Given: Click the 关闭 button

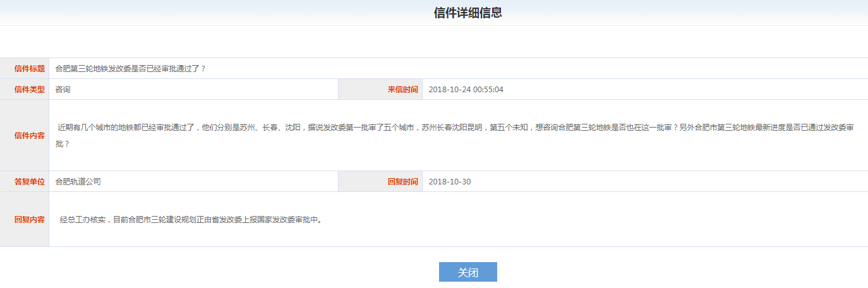Looking at the screenshot, I should (x=467, y=272).
